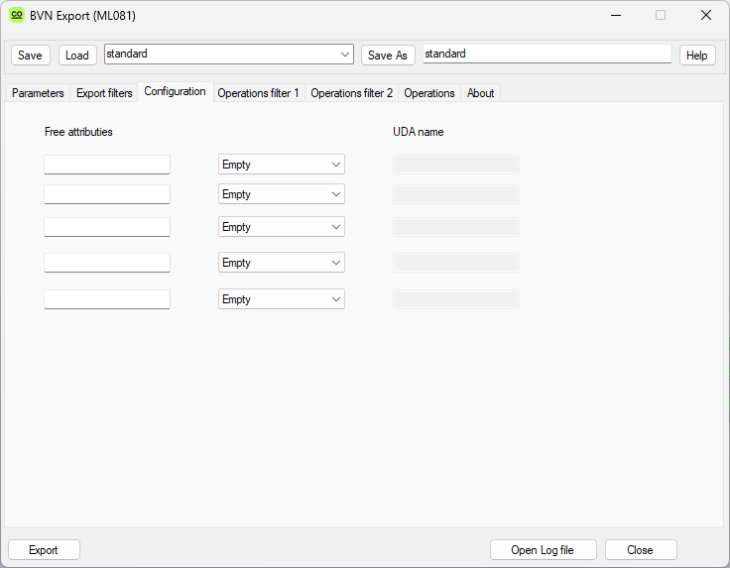730x568 pixels.
Task: Open the Export filters tab
Action: [x=104, y=93]
